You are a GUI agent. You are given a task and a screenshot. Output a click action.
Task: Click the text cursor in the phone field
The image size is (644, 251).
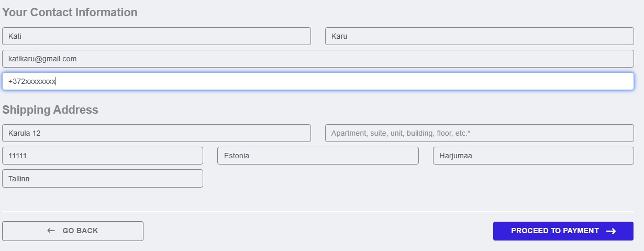56,81
